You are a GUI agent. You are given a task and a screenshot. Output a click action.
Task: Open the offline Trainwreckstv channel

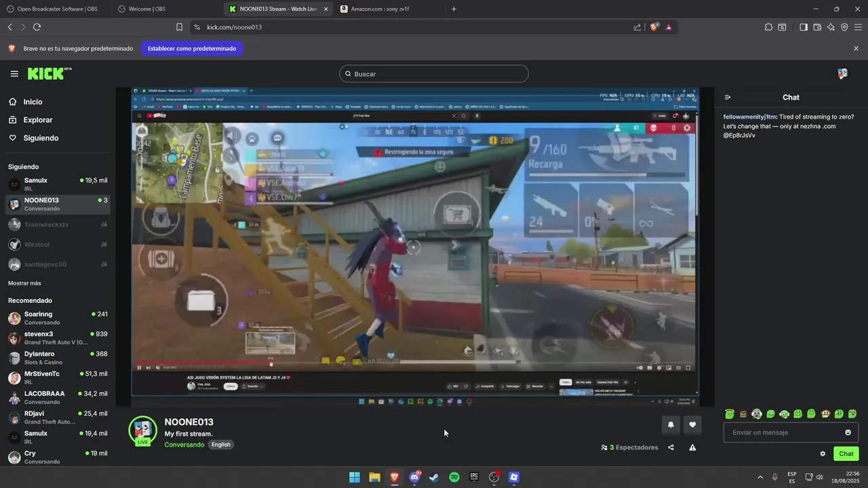point(58,224)
